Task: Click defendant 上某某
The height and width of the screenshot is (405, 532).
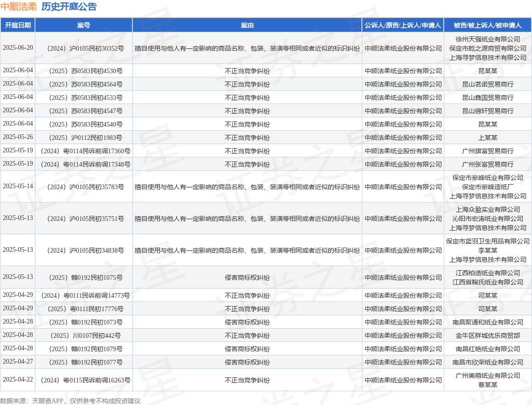Action: pos(487,138)
